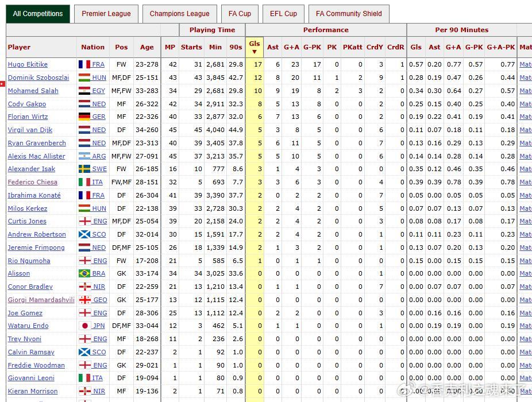
Task: Click the Northern Ireland flag in Conor Bradley's row
Action: [84, 287]
